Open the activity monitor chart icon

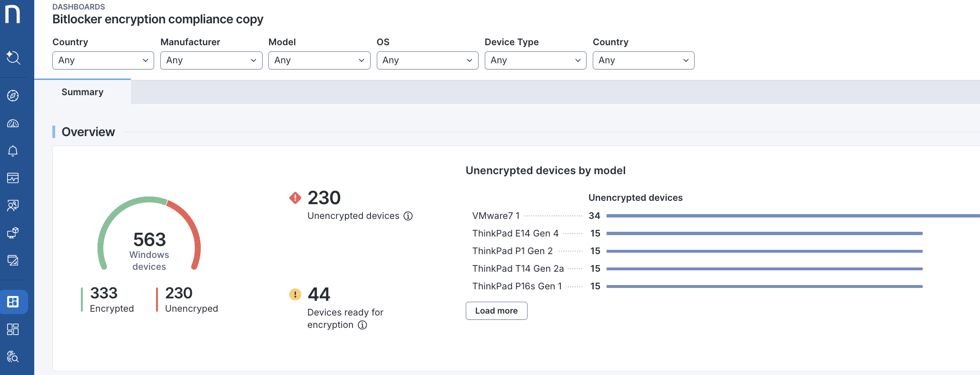(x=13, y=178)
